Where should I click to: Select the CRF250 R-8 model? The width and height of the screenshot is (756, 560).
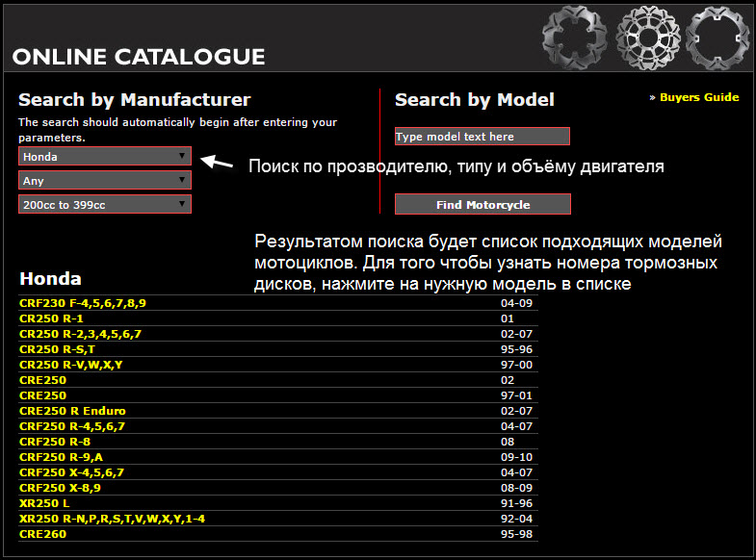tap(55, 442)
